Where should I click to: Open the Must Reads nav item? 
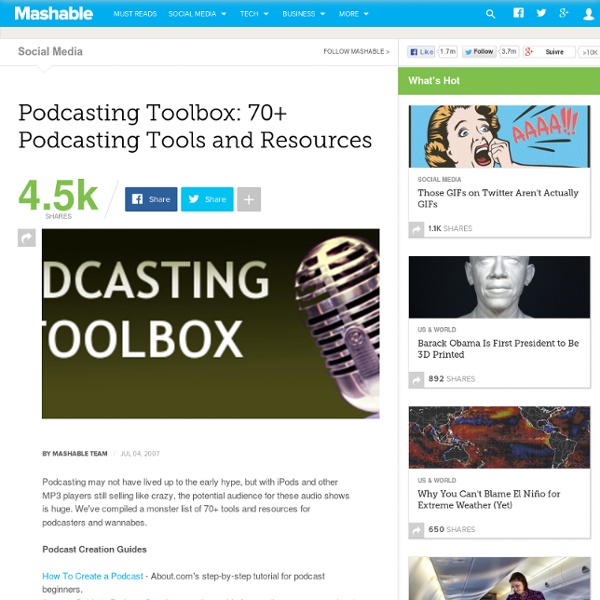pos(135,14)
